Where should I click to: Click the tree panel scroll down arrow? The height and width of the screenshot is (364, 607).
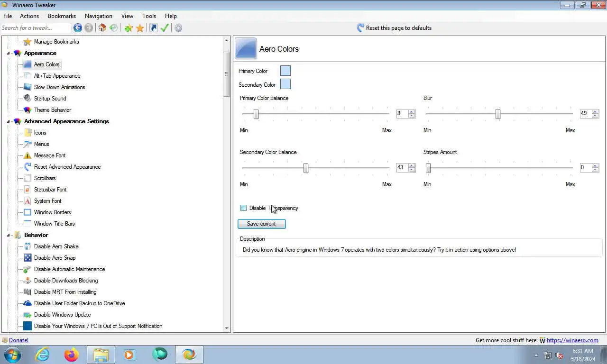coord(226,328)
